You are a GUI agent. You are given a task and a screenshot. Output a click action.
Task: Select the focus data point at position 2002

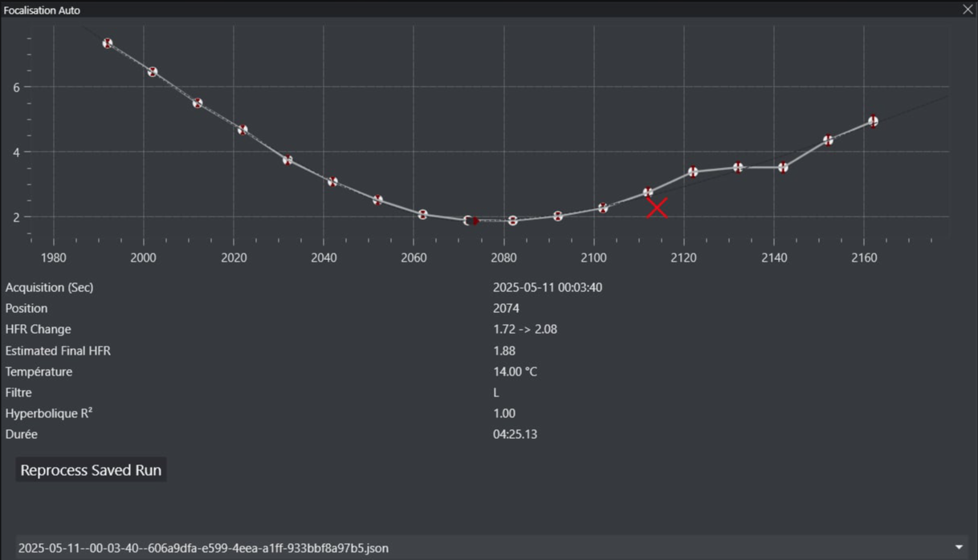point(153,72)
